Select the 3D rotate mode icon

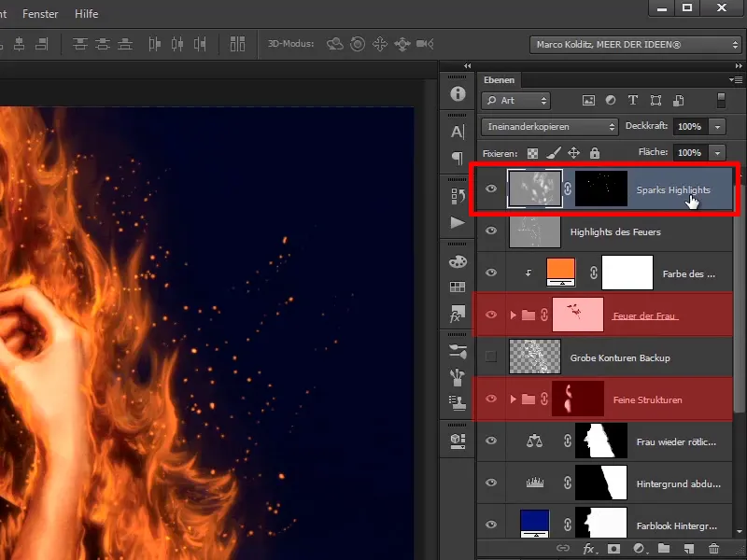(x=335, y=44)
